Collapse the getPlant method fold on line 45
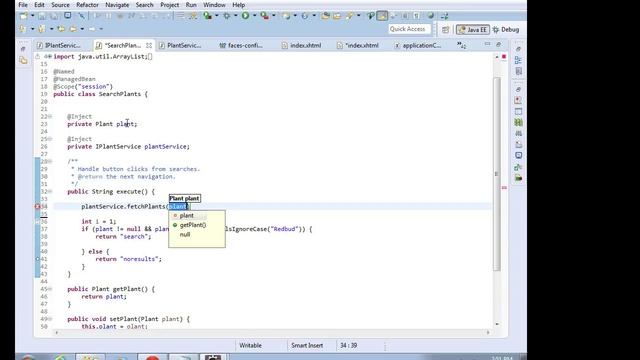Image resolution: width=640 pixels, height=360 pixels. [49, 289]
